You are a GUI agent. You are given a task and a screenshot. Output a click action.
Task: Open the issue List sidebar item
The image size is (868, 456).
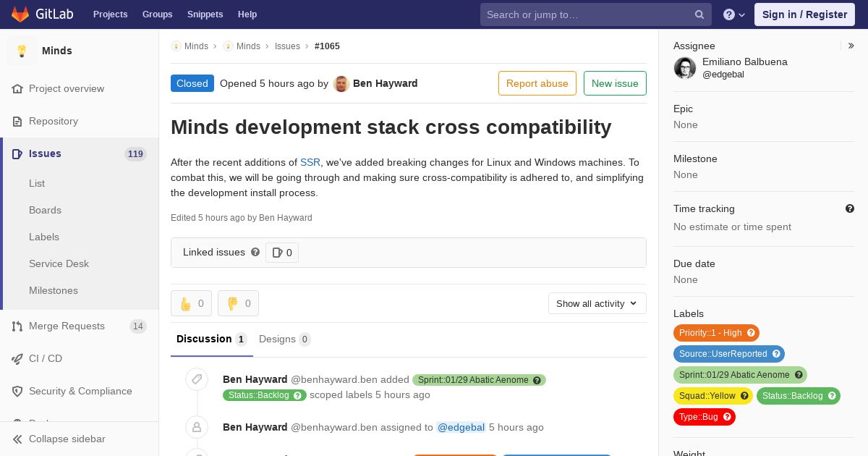click(x=37, y=183)
